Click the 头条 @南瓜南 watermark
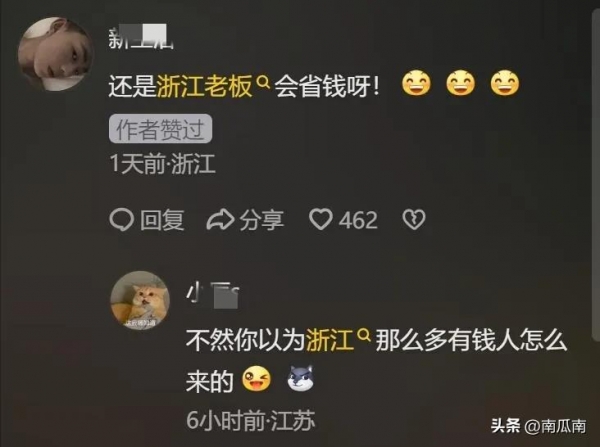This screenshot has height=447, width=600. coord(538,426)
